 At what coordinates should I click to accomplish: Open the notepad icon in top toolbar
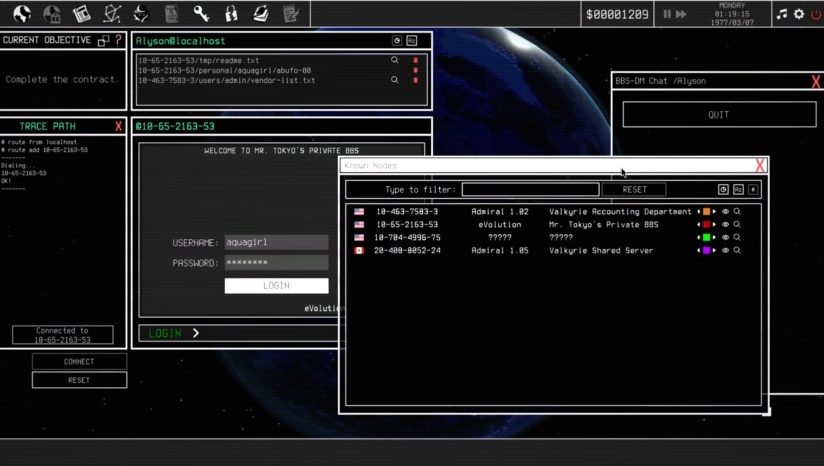(291, 14)
